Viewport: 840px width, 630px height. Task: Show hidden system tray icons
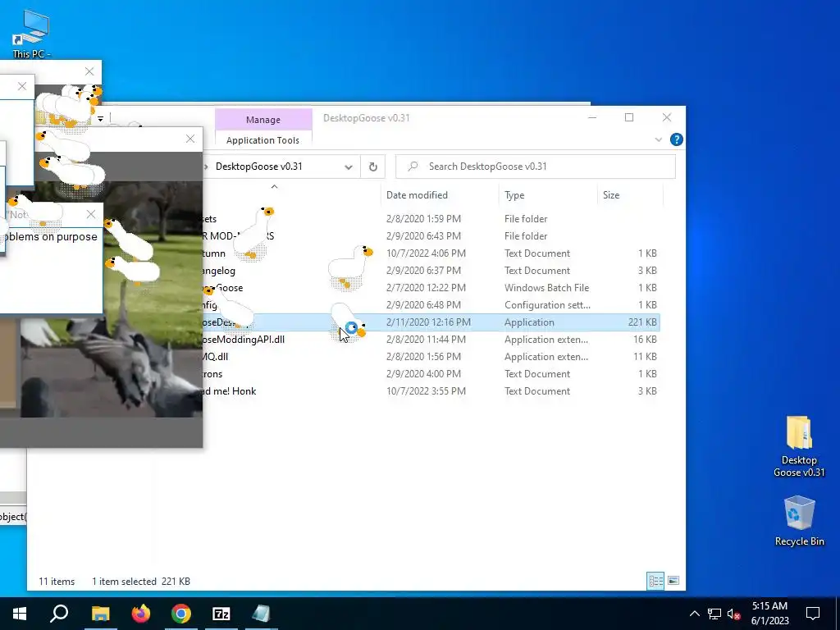pos(694,614)
